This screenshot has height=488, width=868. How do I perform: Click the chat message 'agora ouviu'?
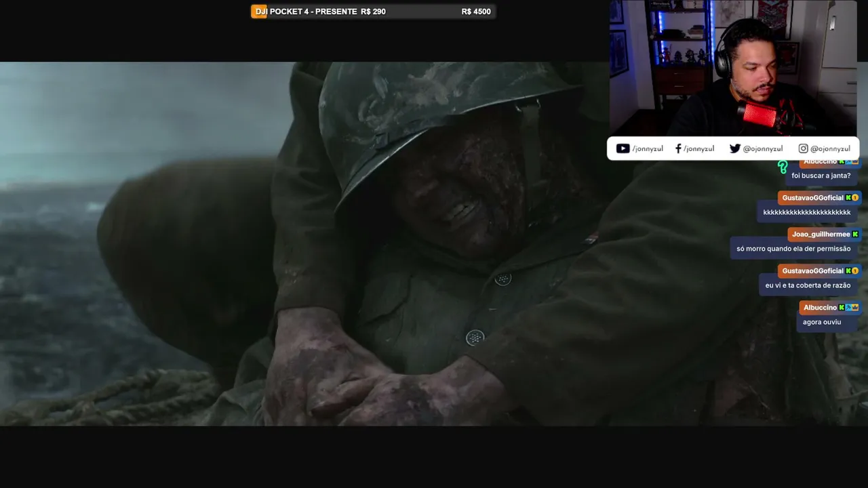(x=822, y=322)
